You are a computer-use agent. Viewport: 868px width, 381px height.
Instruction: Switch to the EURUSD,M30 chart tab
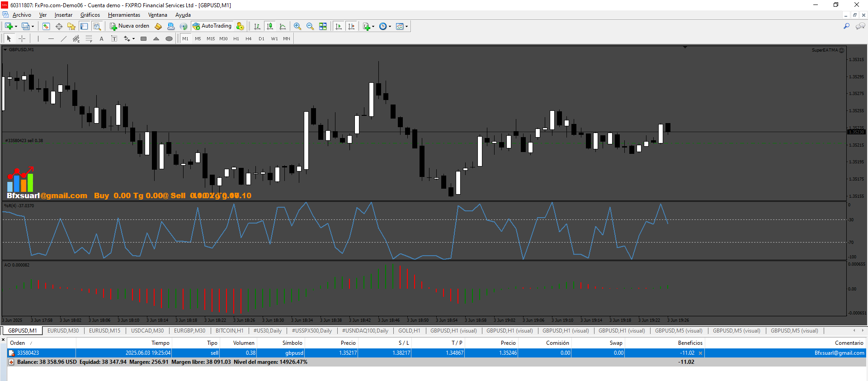63,331
